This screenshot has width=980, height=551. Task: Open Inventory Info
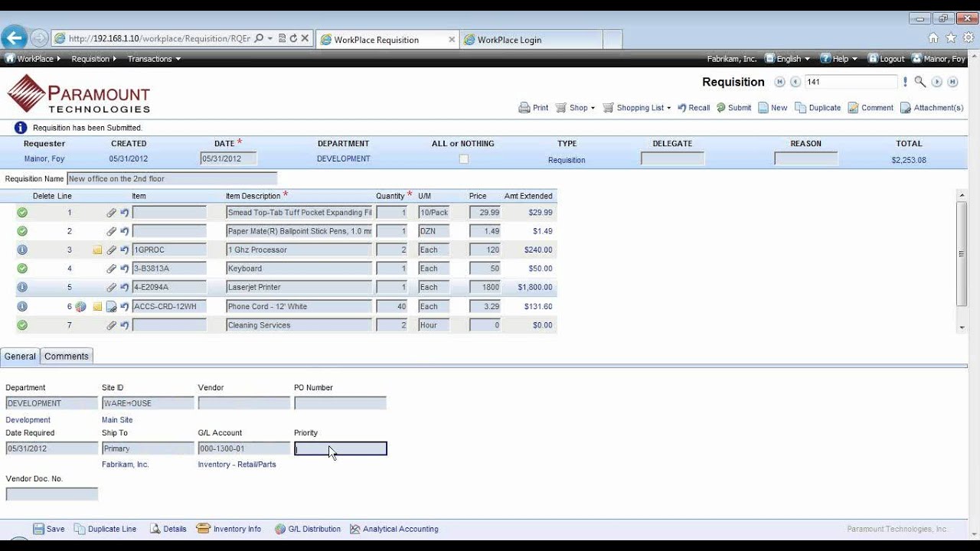coord(229,529)
